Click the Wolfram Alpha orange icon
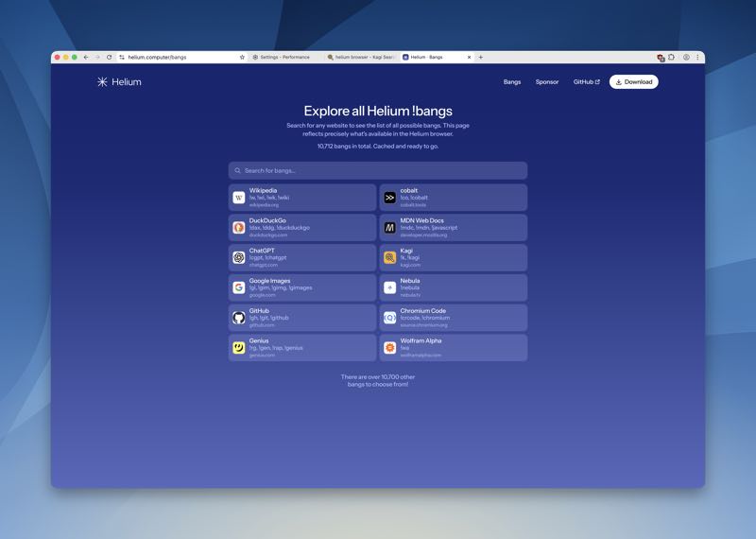 [389, 347]
